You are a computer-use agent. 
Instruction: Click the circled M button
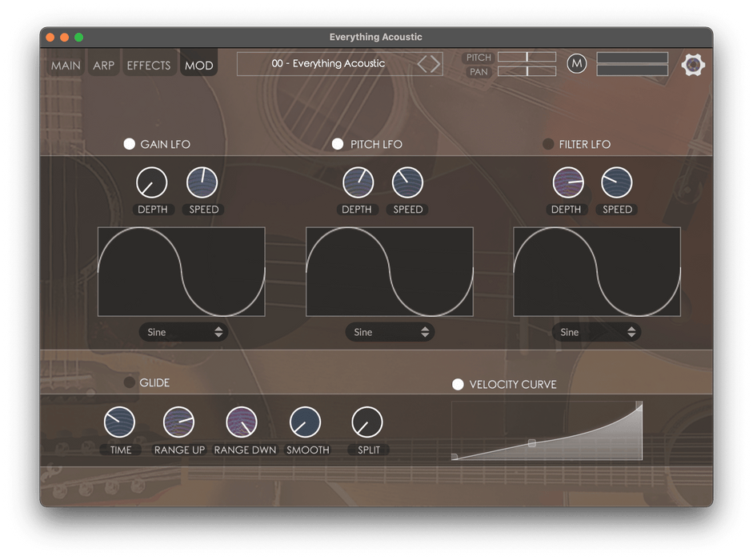[576, 63]
